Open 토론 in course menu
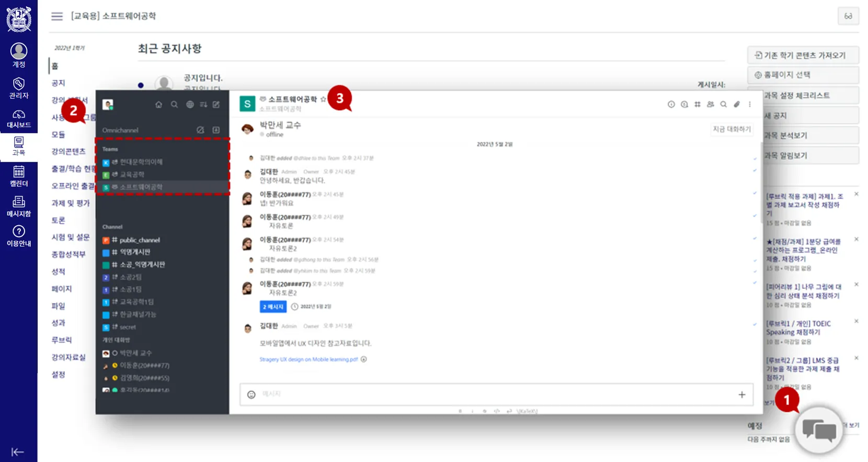This screenshot has height=462, width=868. pos(58,220)
